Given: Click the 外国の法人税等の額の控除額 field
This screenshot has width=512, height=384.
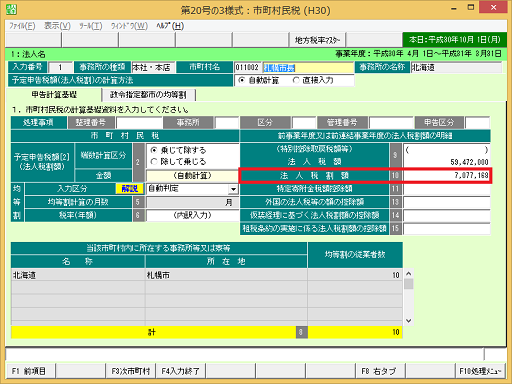Looking at the screenshot, I should point(447,202).
